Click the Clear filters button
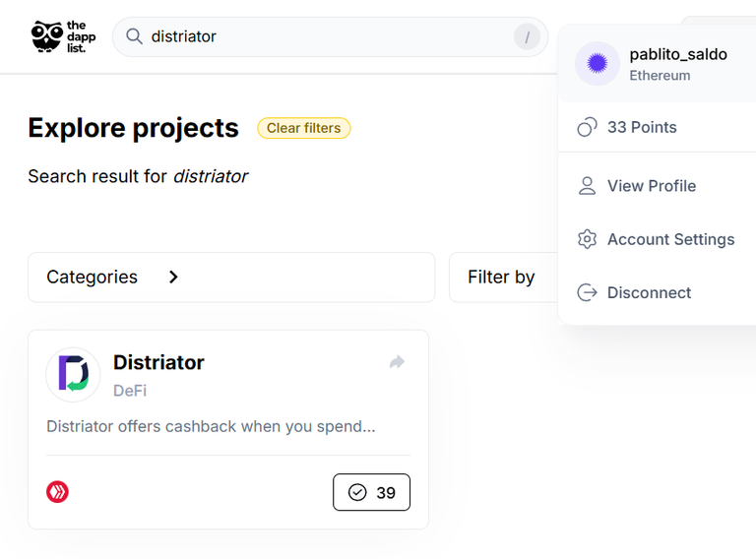The image size is (756, 559). click(304, 128)
